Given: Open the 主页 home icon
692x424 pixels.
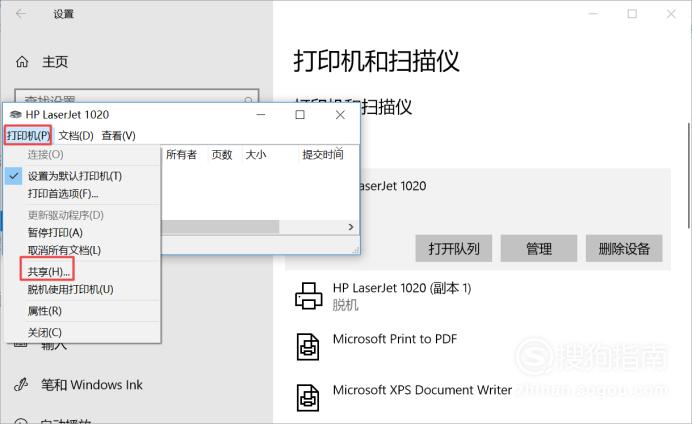Looking at the screenshot, I should click(x=22, y=62).
